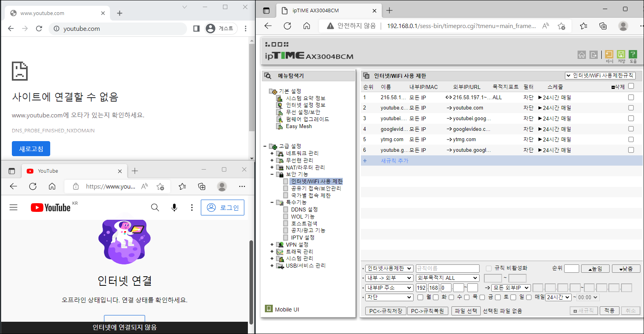Image resolution: width=644 pixels, height=334 pixels.
Task: Open Chrome three-dot menu
Action: point(246,28)
